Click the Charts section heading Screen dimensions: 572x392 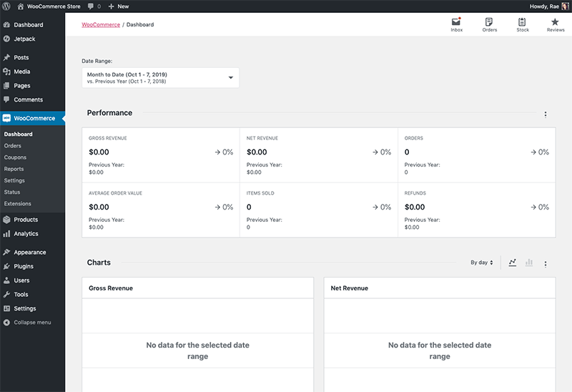pyautogui.click(x=99, y=263)
